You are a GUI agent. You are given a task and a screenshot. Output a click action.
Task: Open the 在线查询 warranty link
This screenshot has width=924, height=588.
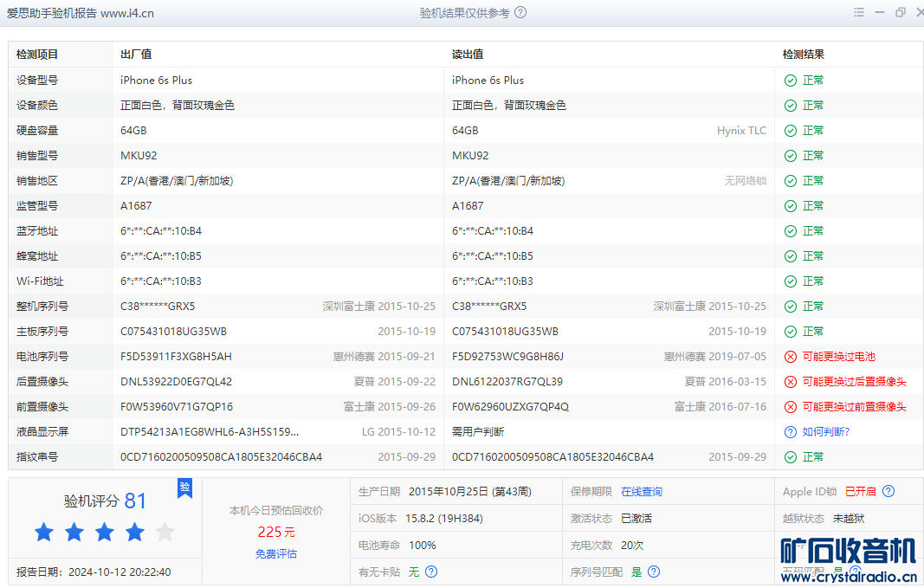tap(641, 492)
